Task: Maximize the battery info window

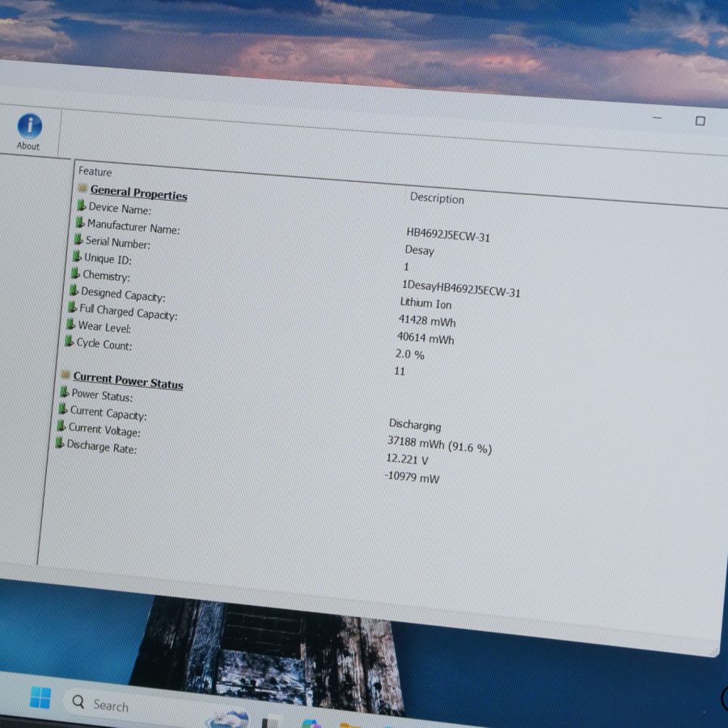Action: [x=700, y=121]
